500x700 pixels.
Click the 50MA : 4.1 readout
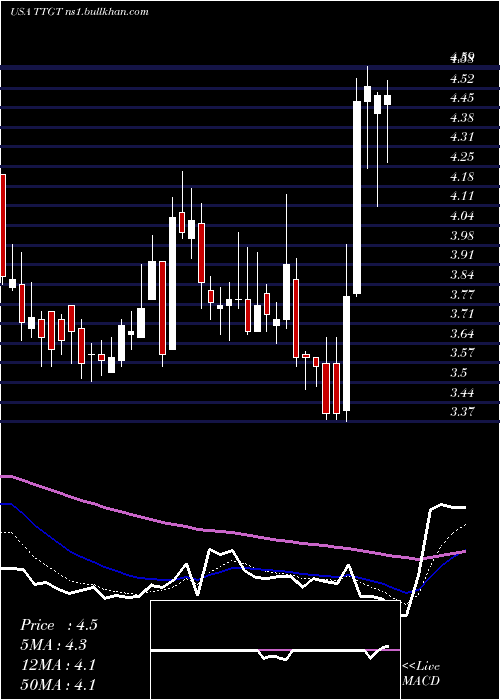point(58,685)
